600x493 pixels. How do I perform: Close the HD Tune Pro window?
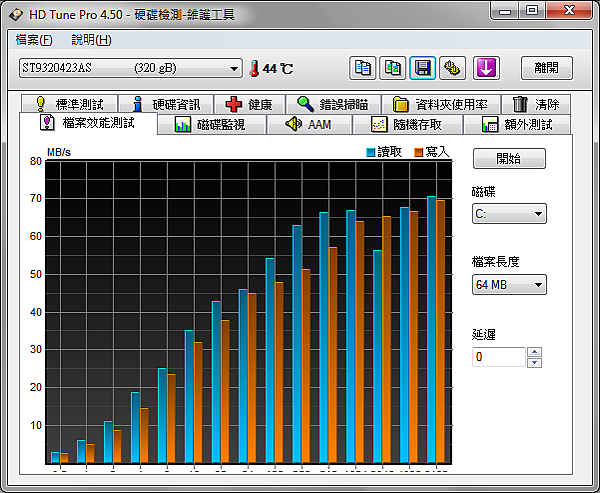point(569,10)
